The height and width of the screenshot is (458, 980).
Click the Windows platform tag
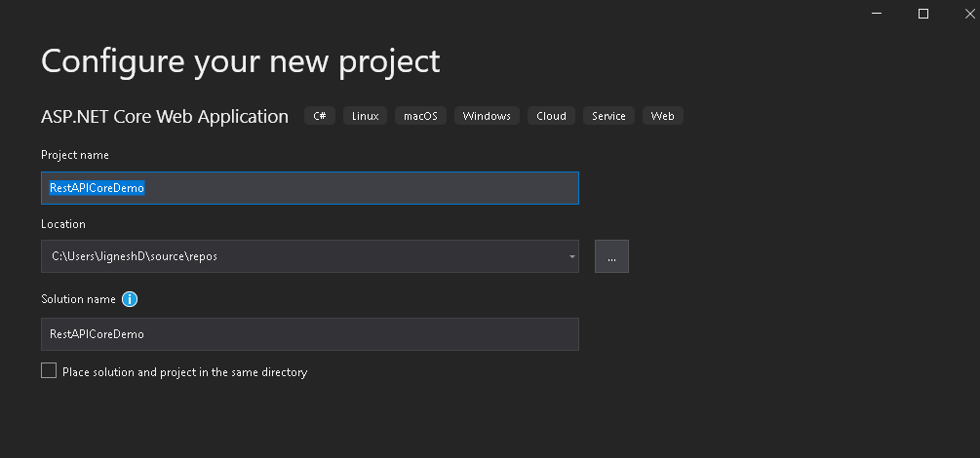487,116
